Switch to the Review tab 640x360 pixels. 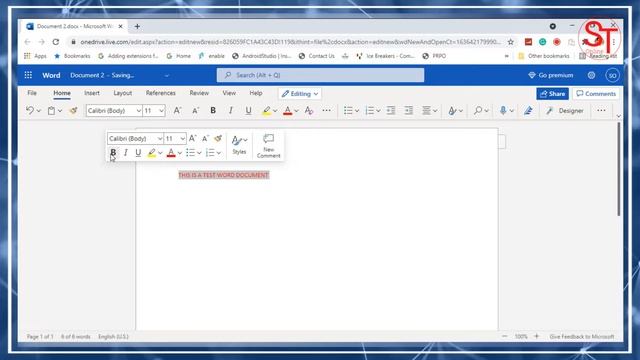click(x=199, y=93)
